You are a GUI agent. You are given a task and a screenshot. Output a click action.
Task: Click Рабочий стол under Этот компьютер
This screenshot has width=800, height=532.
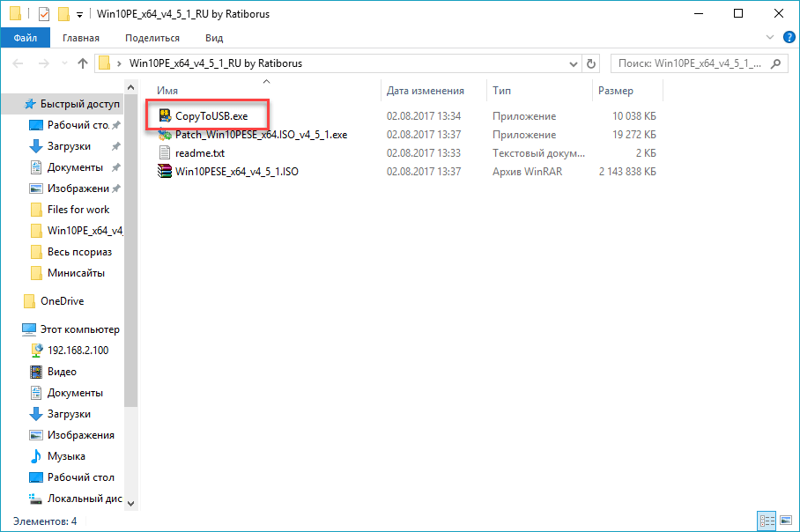coord(71,477)
